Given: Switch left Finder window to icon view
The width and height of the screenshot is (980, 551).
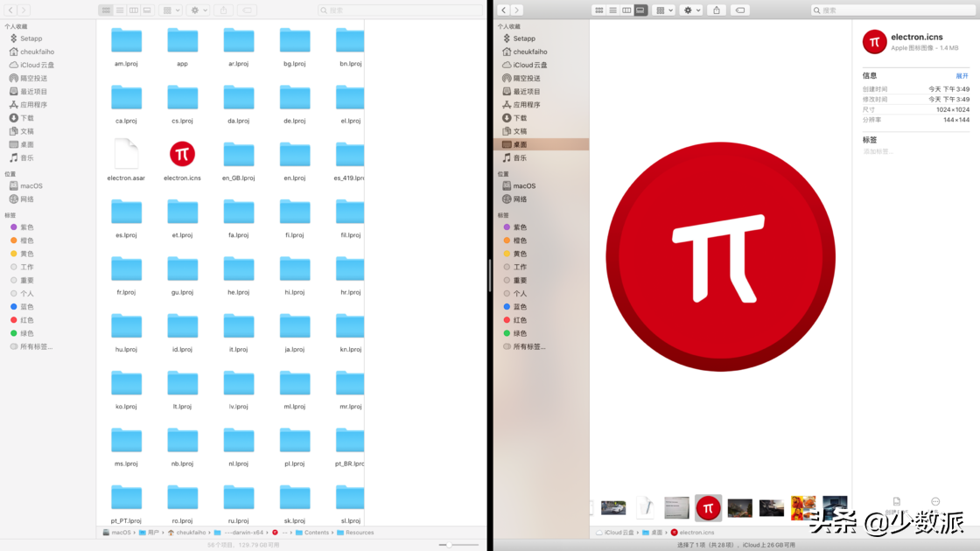Looking at the screenshot, I should coord(106,10).
